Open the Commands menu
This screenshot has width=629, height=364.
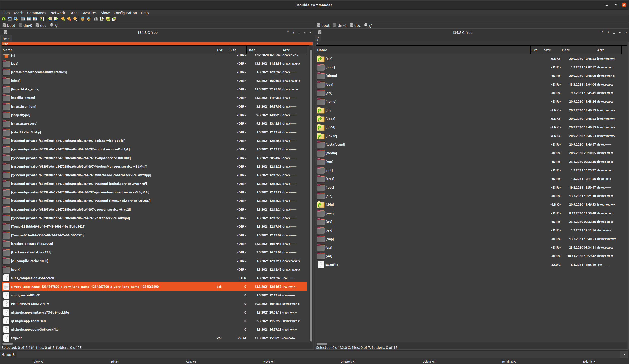(37, 13)
